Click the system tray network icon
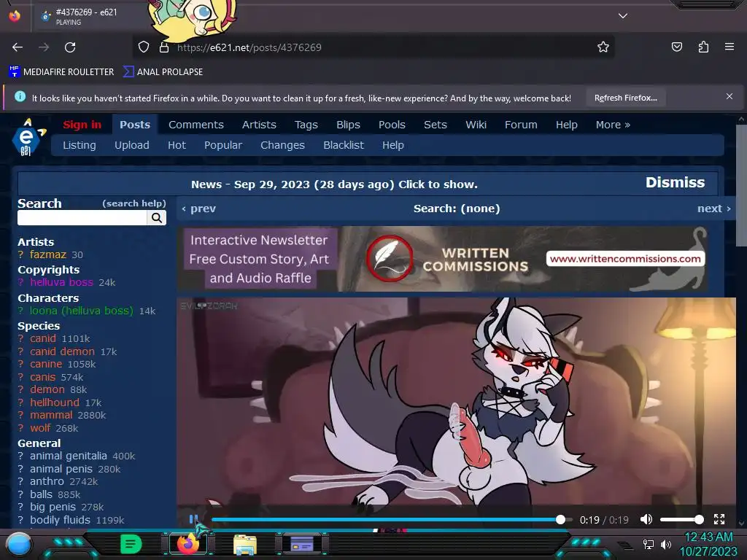 [648, 544]
